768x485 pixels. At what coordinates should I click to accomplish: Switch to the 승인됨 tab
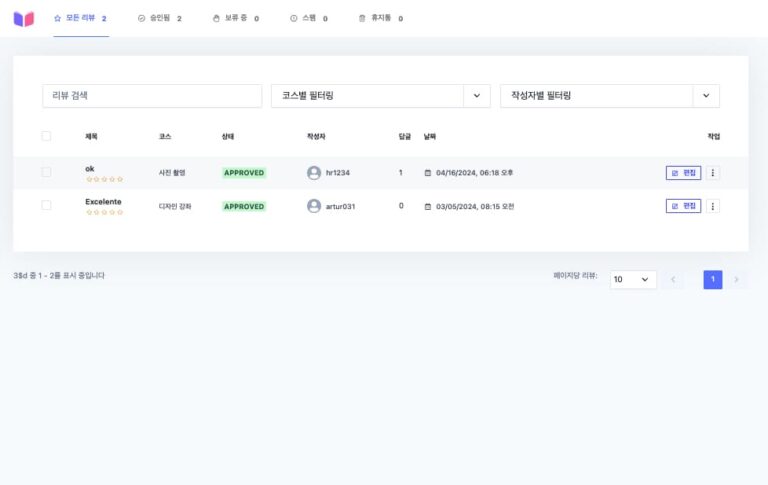point(160,18)
